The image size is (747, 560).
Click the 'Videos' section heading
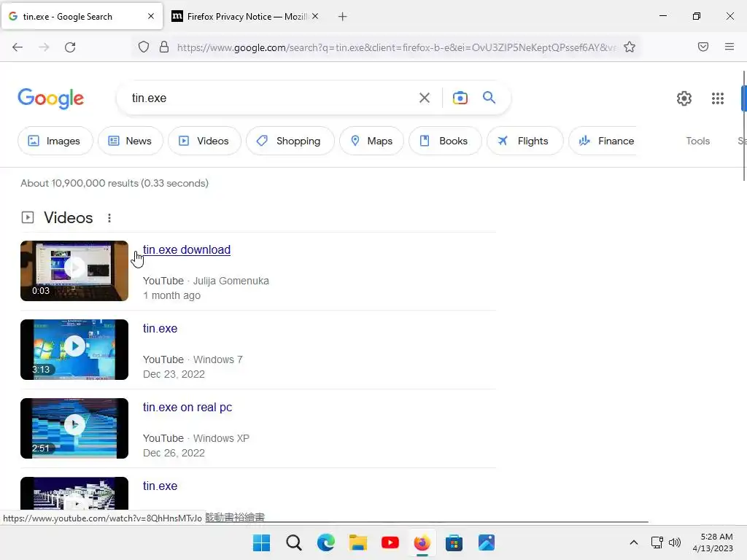(68, 217)
